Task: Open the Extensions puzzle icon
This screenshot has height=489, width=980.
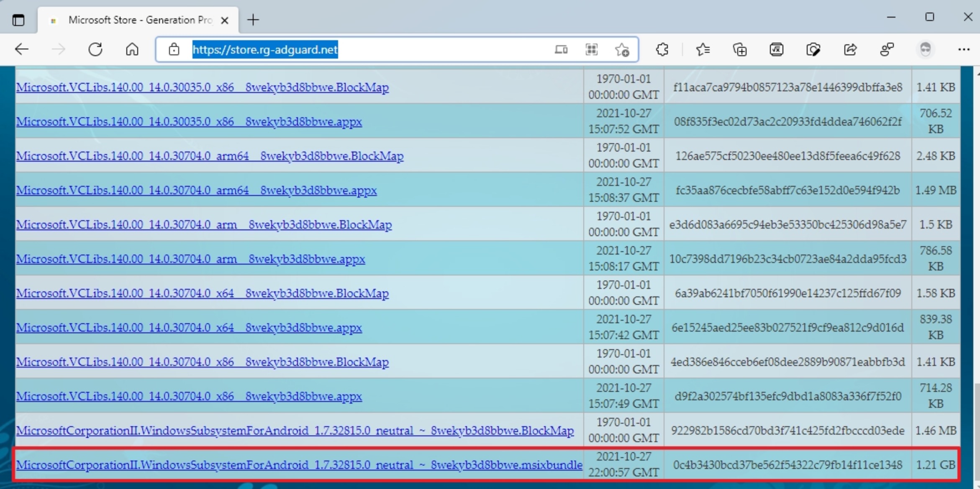Action: (662, 49)
